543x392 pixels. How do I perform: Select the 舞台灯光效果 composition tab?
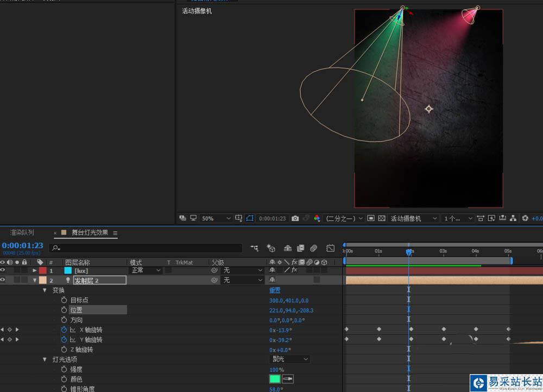pos(90,232)
